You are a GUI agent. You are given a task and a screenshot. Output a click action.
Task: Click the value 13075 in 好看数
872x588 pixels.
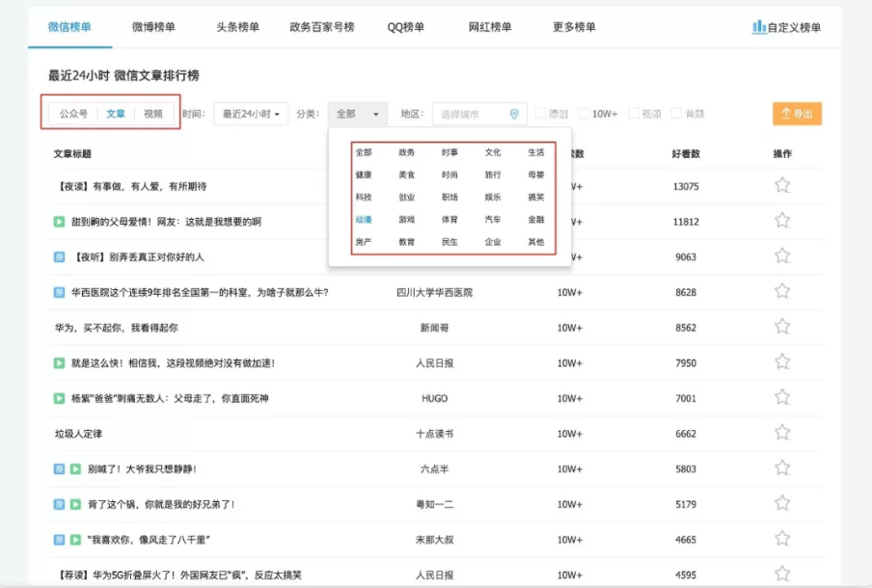point(686,186)
